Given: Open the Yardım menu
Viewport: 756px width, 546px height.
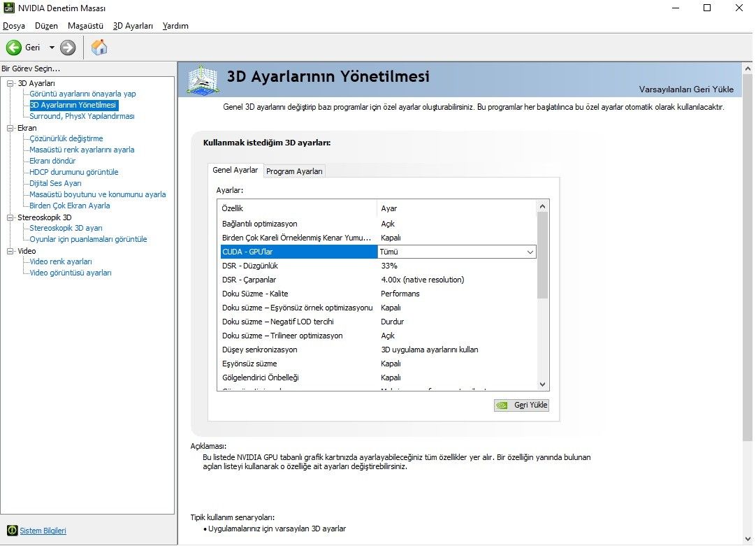Looking at the screenshot, I should click(x=175, y=26).
